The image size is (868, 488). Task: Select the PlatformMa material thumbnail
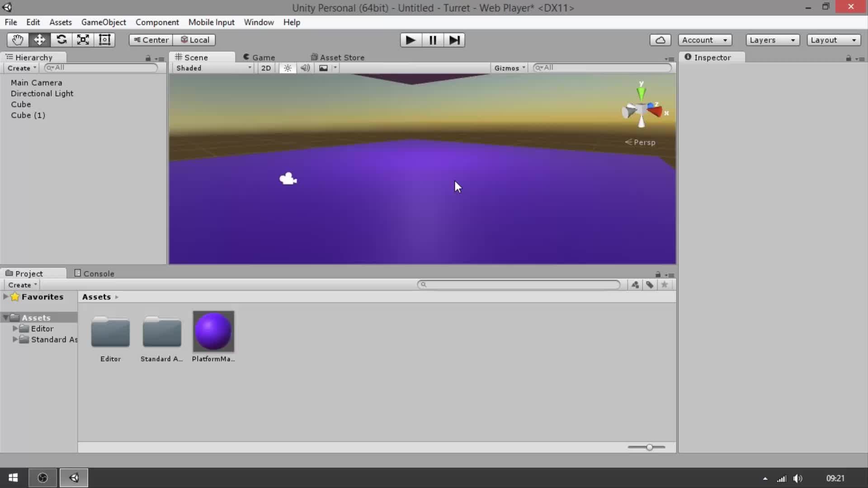point(213,331)
